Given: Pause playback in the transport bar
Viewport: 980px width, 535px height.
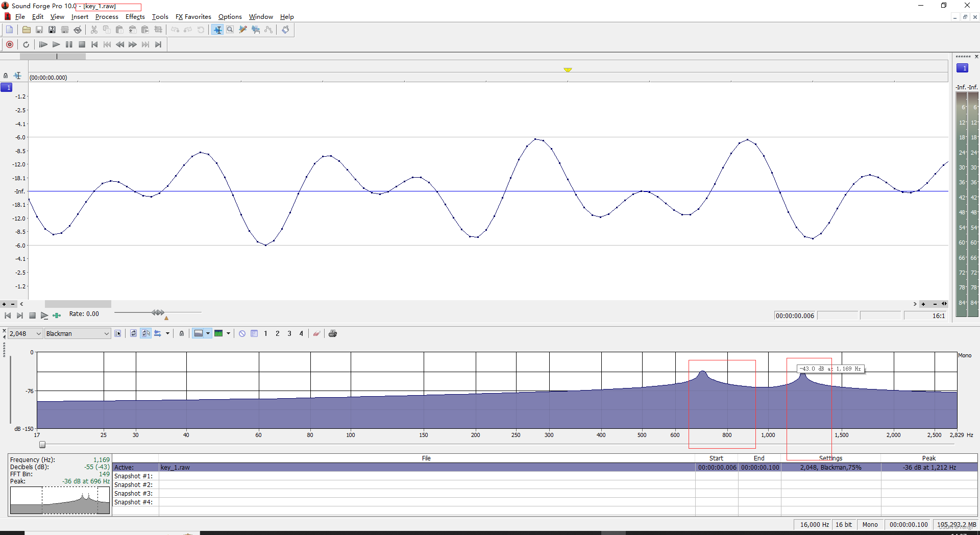Looking at the screenshot, I should tap(69, 44).
